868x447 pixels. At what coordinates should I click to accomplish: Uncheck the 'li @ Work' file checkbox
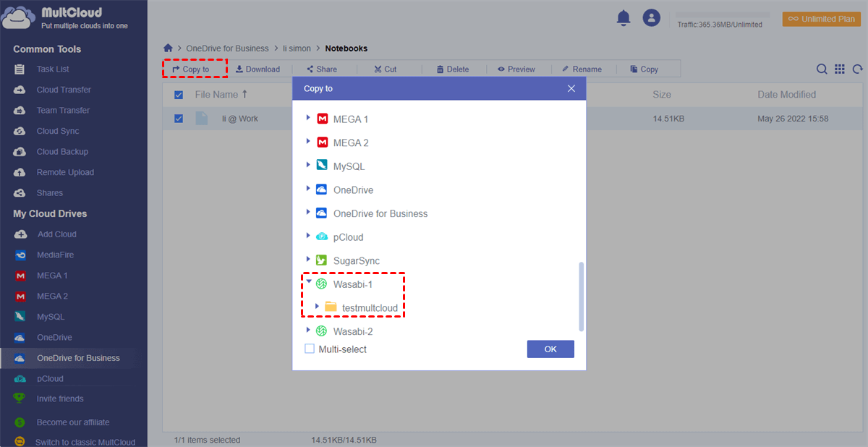(179, 119)
